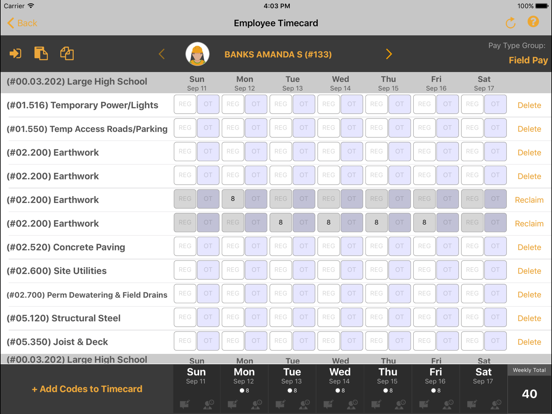Delete the Temp Access Roads/Parking row

point(529,129)
